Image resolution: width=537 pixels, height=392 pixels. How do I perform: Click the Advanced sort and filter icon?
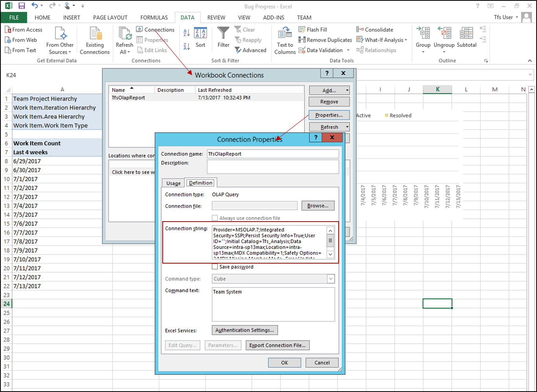coord(251,50)
